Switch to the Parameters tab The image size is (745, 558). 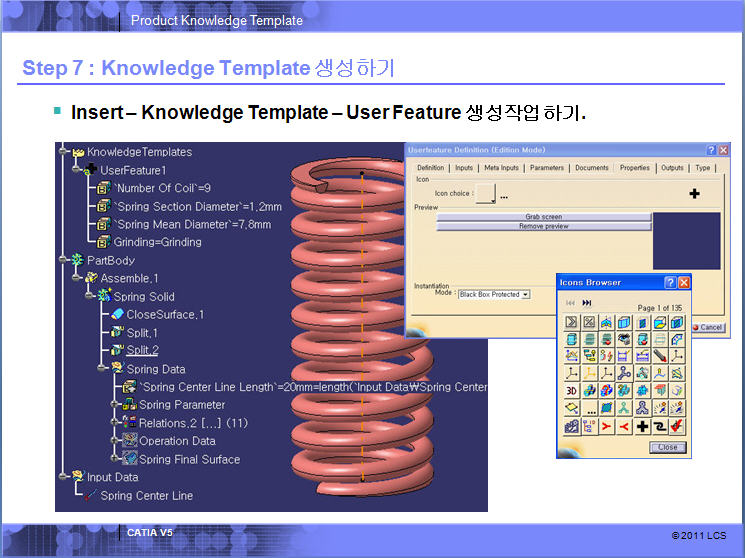(x=546, y=168)
